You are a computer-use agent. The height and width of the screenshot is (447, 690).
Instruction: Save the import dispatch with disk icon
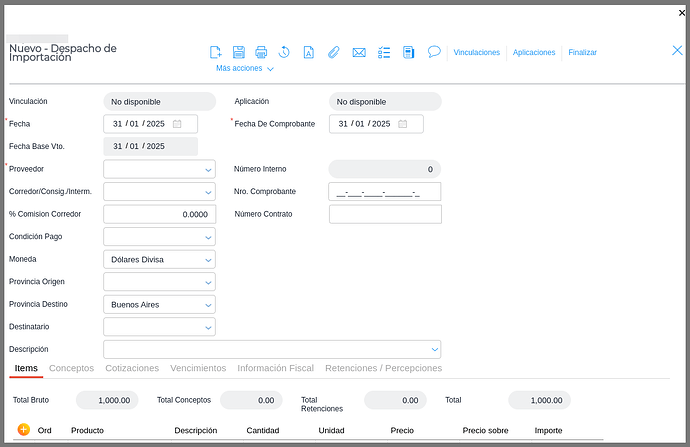(239, 52)
